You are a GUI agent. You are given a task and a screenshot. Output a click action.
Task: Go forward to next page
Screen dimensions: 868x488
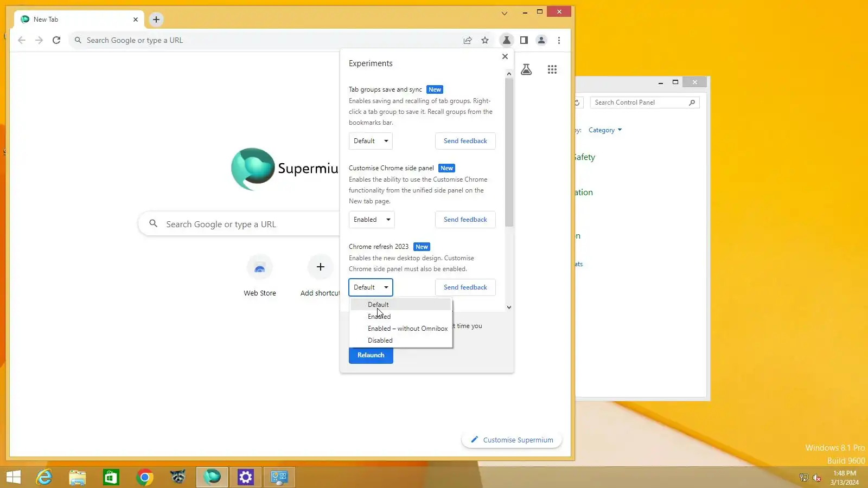(39, 40)
